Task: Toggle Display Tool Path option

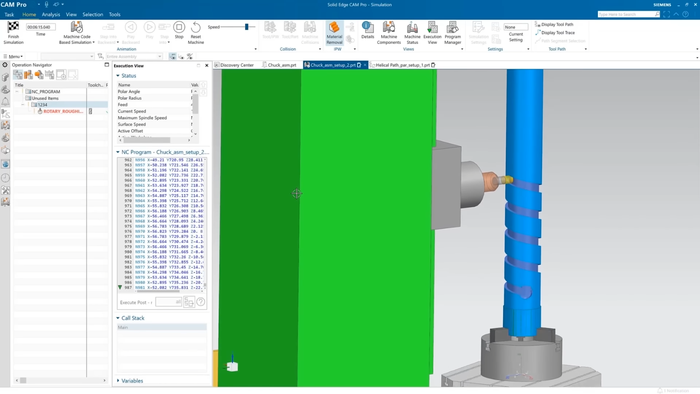Action: (554, 25)
